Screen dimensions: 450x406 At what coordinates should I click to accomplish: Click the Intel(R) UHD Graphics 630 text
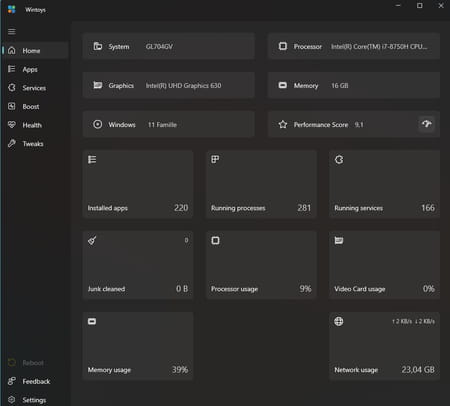coord(183,86)
